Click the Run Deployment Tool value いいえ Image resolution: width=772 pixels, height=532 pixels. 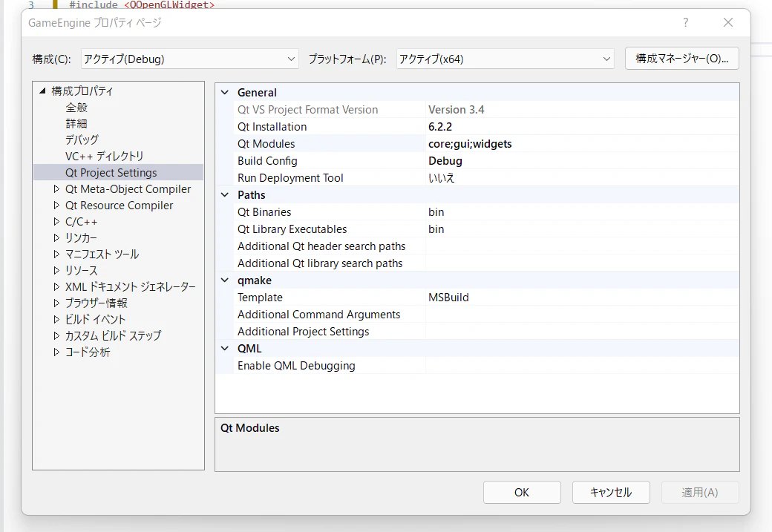click(x=582, y=177)
